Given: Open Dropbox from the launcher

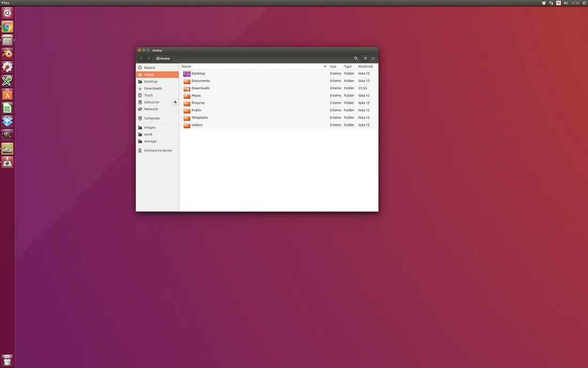Looking at the screenshot, I should point(7,121).
